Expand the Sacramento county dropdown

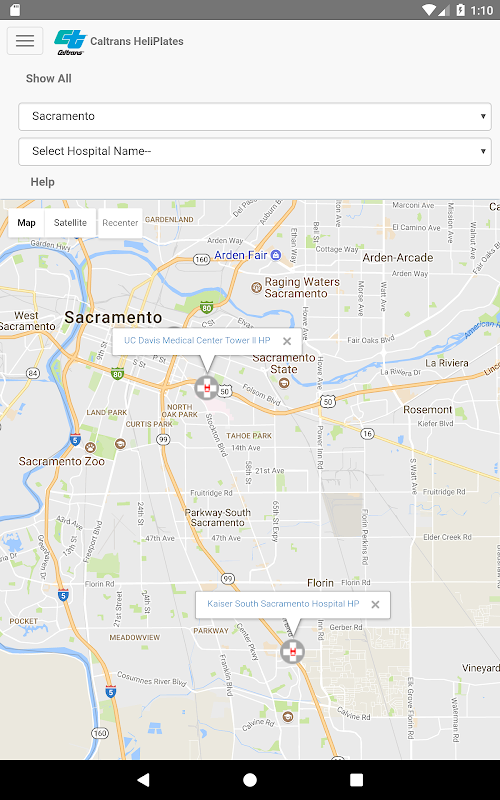(255, 116)
